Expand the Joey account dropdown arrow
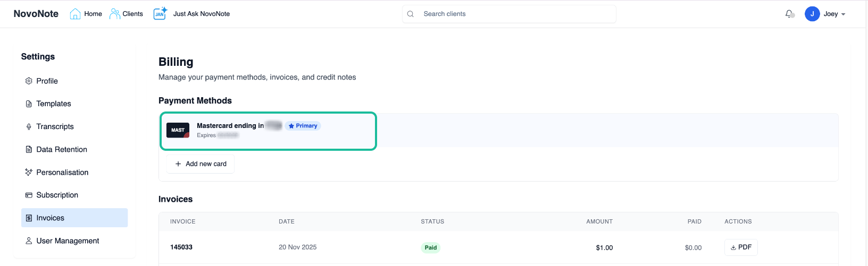Image resolution: width=868 pixels, height=266 pixels. [844, 14]
